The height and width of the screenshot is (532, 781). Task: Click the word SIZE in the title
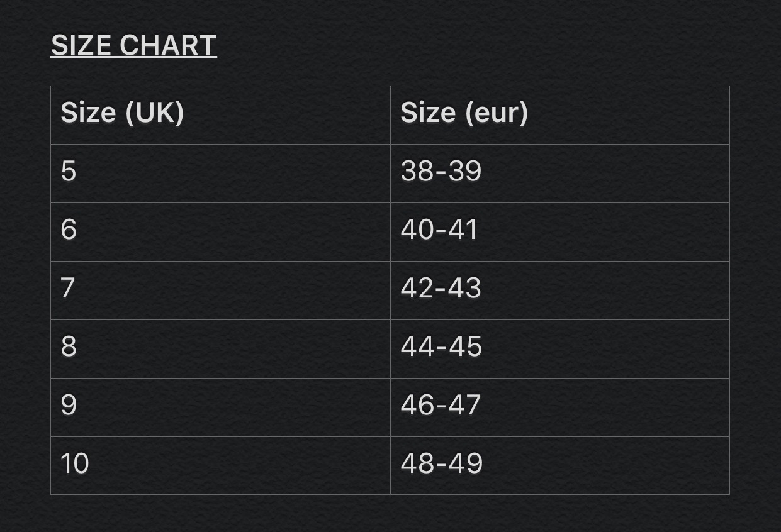point(81,45)
